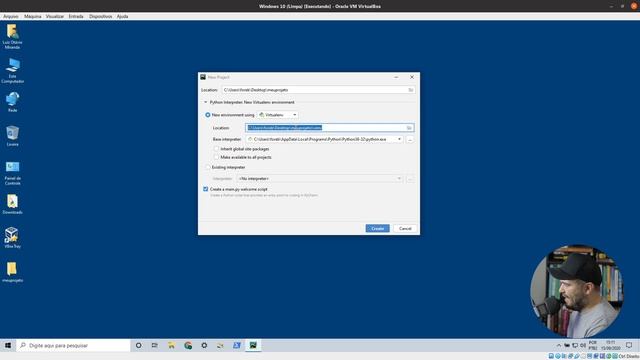This screenshot has height=360, width=640.
Task: Click ellipsis button next to Base interpreter
Action: tap(410, 139)
